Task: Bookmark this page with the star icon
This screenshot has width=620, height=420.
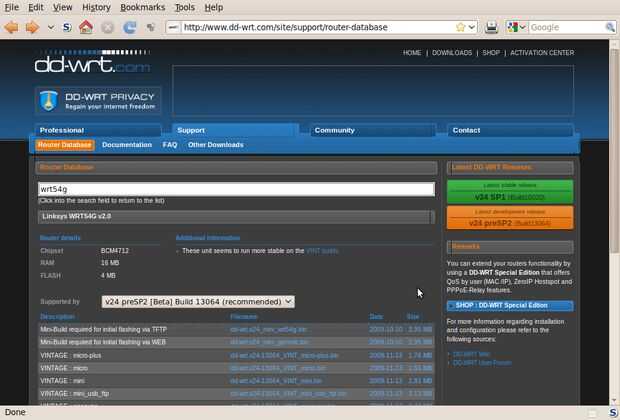Action: click(x=461, y=27)
